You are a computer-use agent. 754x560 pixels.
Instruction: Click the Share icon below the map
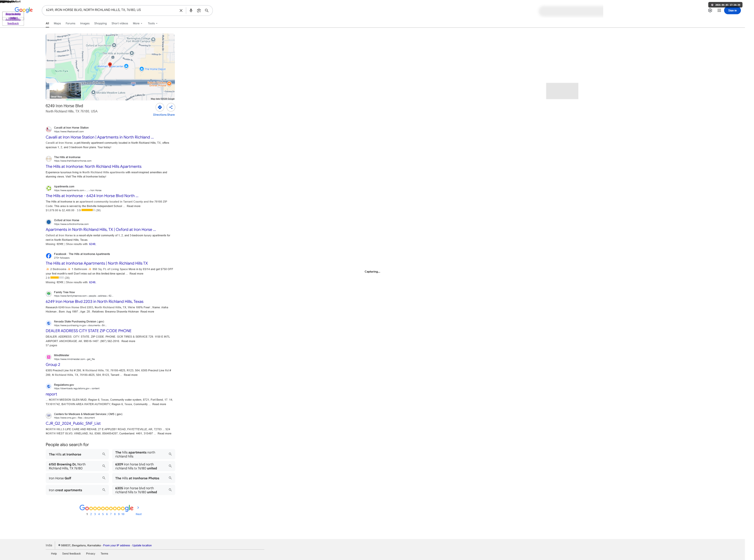click(171, 107)
